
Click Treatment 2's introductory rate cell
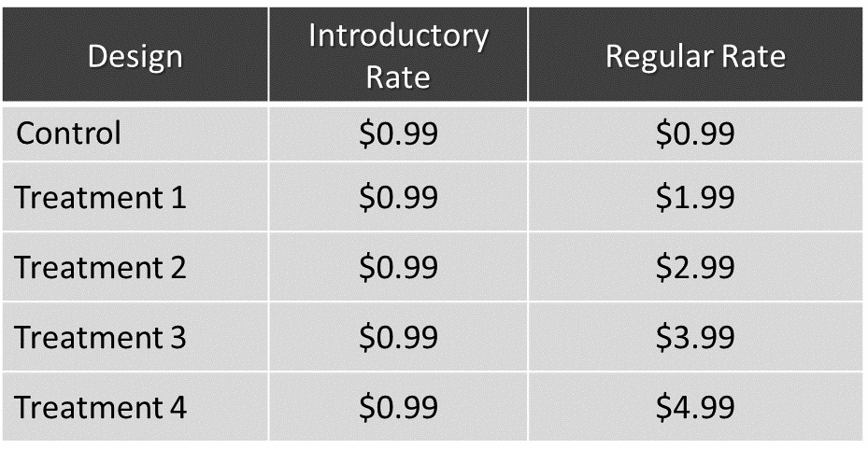point(398,268)
